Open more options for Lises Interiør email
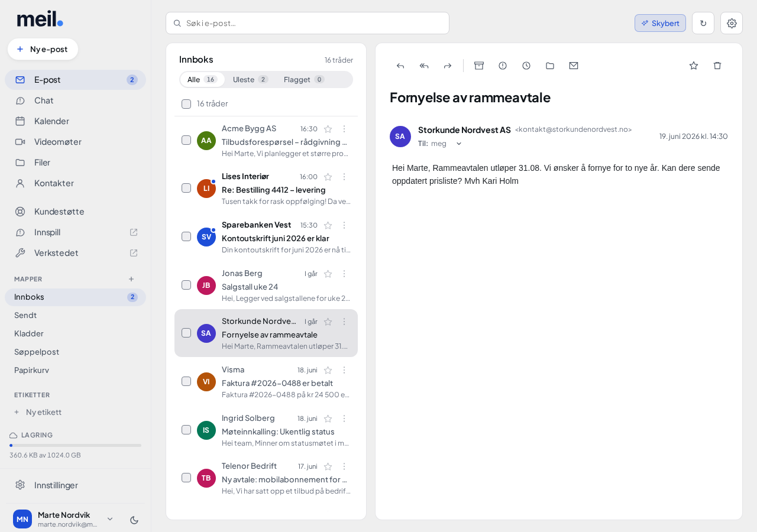Screen dimensions: 757x532 tap(344, 177)
